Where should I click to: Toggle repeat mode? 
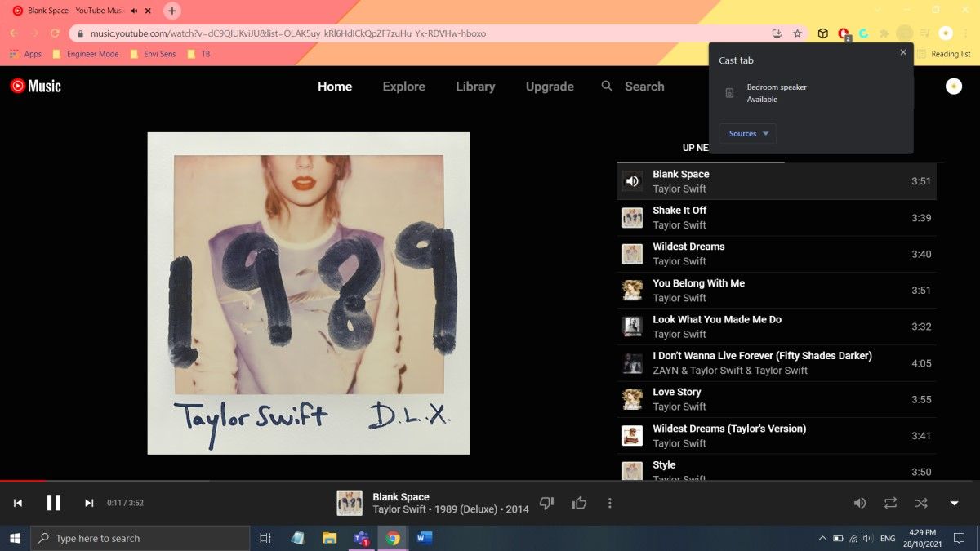tap(890, 503)
